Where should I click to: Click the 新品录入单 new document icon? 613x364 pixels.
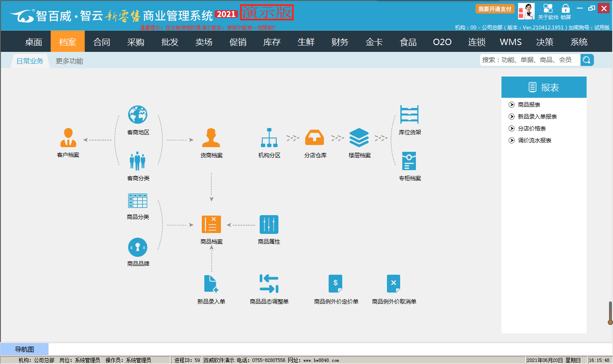pos(211,284)
